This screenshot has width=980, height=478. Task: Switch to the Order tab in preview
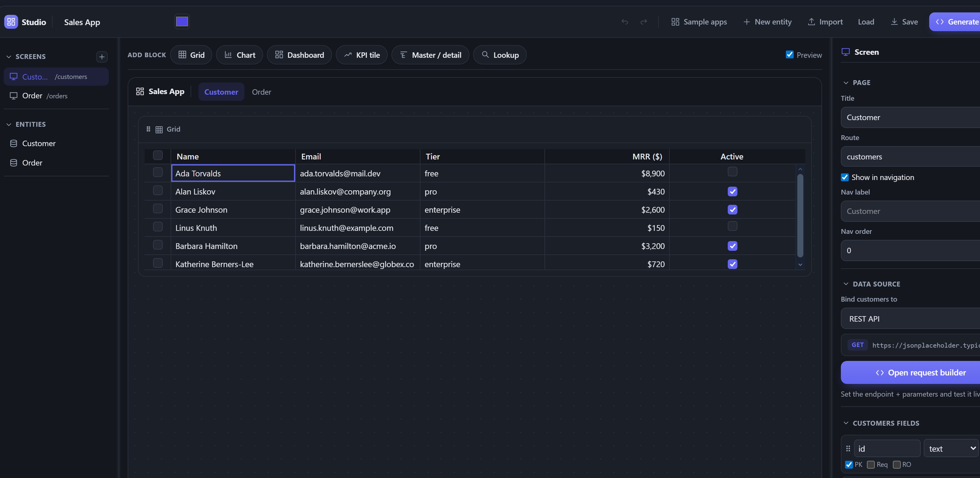[261, 92]
